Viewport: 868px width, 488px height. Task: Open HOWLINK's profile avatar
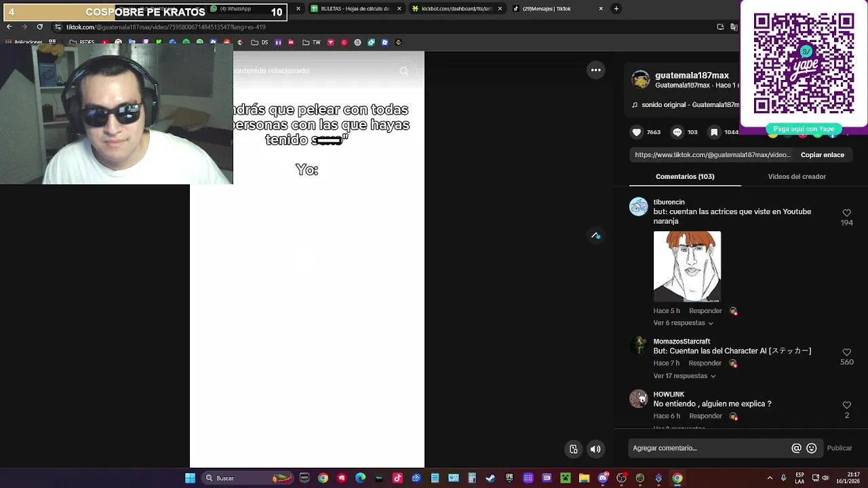pyautogui.click(x=639, y=399)
